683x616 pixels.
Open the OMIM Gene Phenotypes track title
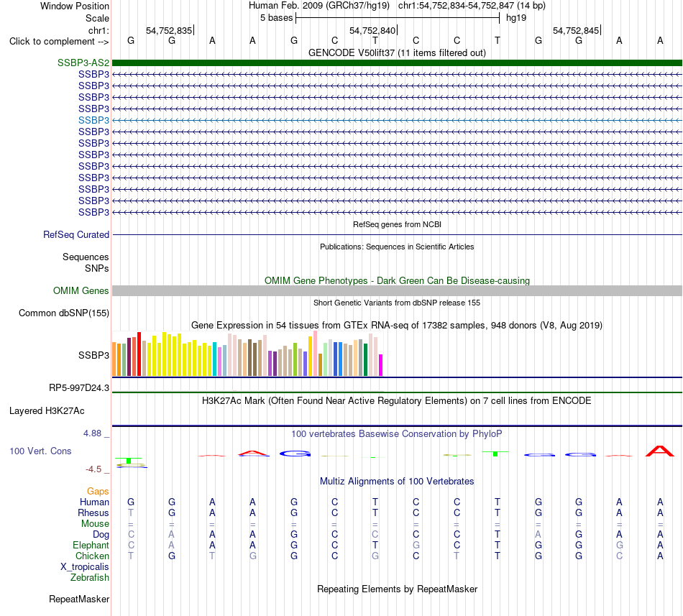click(x=397, y=280)
